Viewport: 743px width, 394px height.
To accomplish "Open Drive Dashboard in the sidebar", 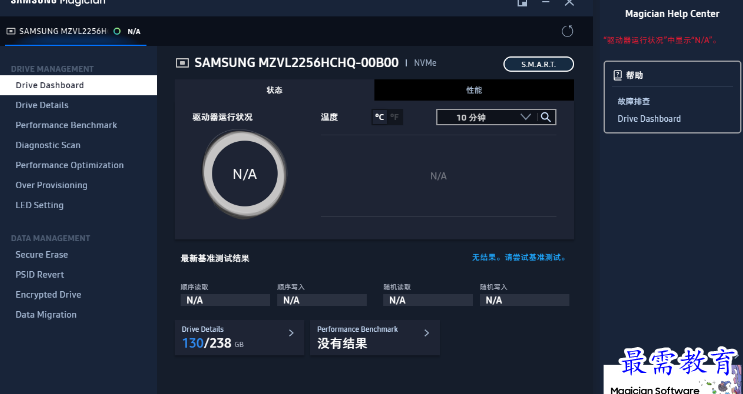I will coord(78,85).
